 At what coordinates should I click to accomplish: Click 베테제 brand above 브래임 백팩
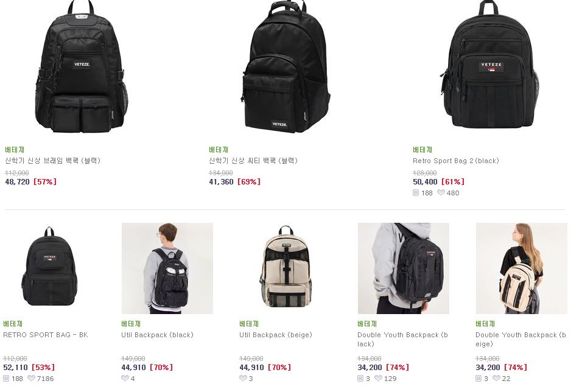(x=15, y=150)
